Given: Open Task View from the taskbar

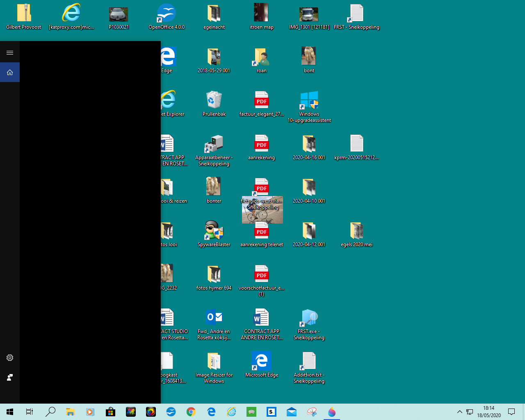Looking at the screenshot, I should pyautogui.click(x=30, y=412).
